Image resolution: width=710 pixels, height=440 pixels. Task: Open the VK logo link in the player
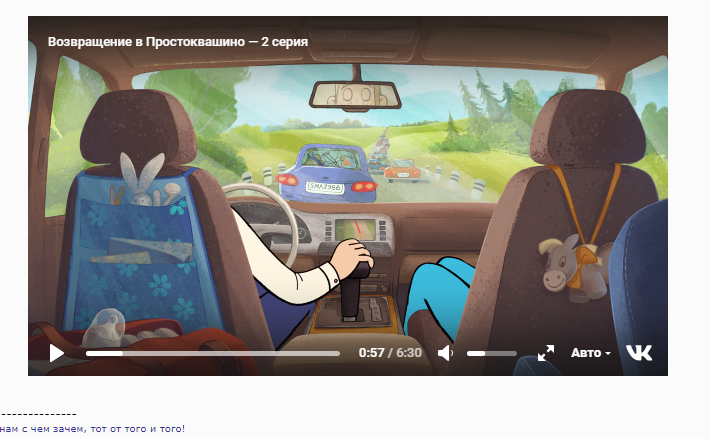pos(639,353)
